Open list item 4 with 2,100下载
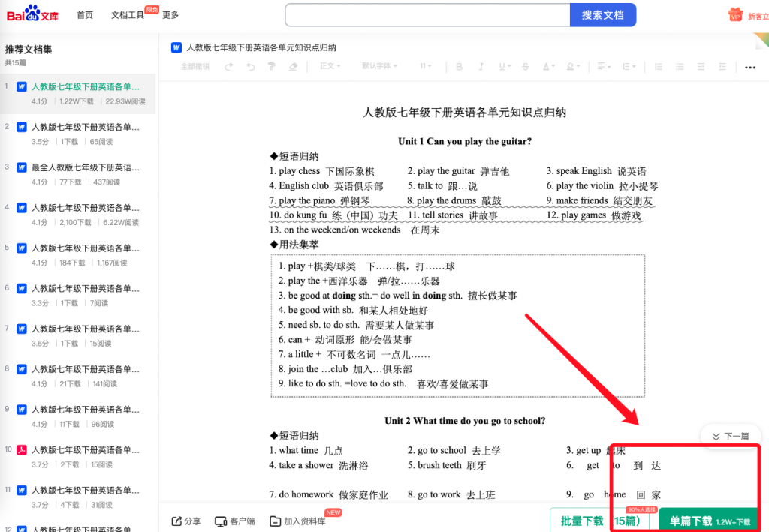The width and height of the screenshot is (769, 532). (78, 215)
